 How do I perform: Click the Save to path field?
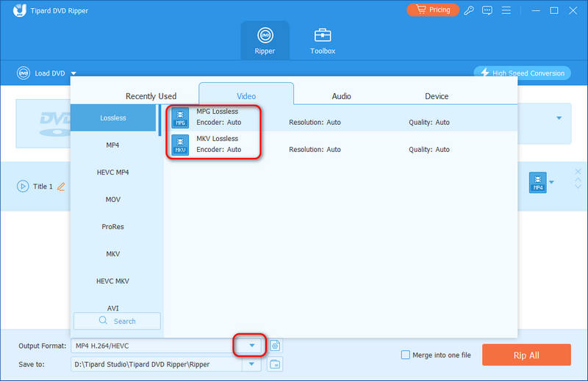tap(157, 364)
